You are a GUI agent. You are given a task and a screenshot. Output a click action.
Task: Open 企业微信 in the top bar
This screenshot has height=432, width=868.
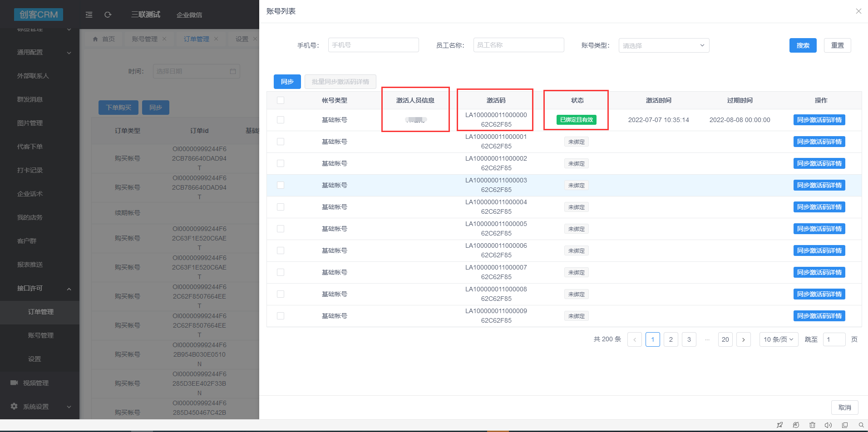click(x=189, y=15)
